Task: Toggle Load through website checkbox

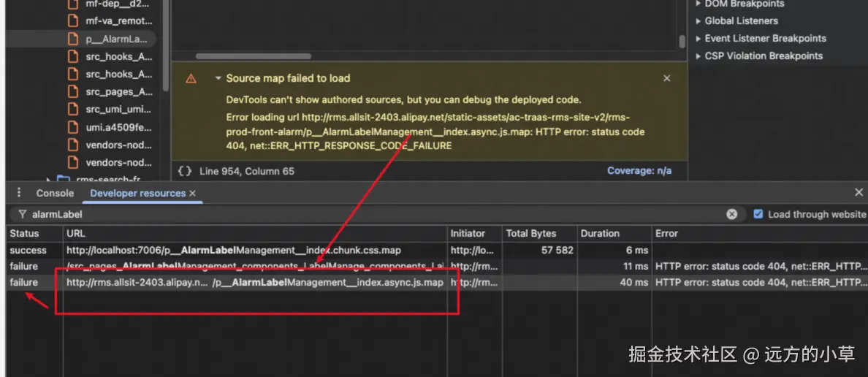Action: 758,214
